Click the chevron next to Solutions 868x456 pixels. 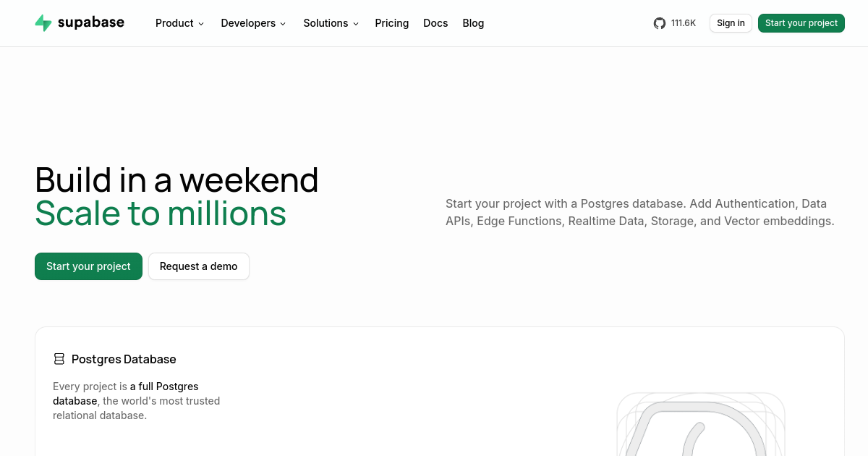click(356, 24)
